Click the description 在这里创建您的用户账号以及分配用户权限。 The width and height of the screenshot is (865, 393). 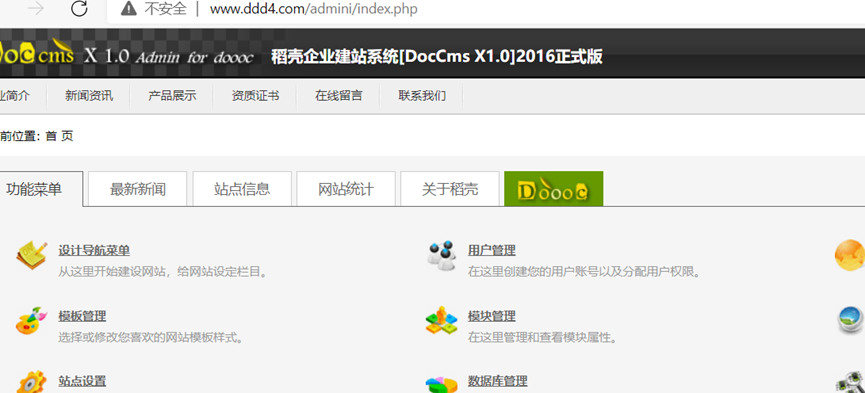(584, 272)
